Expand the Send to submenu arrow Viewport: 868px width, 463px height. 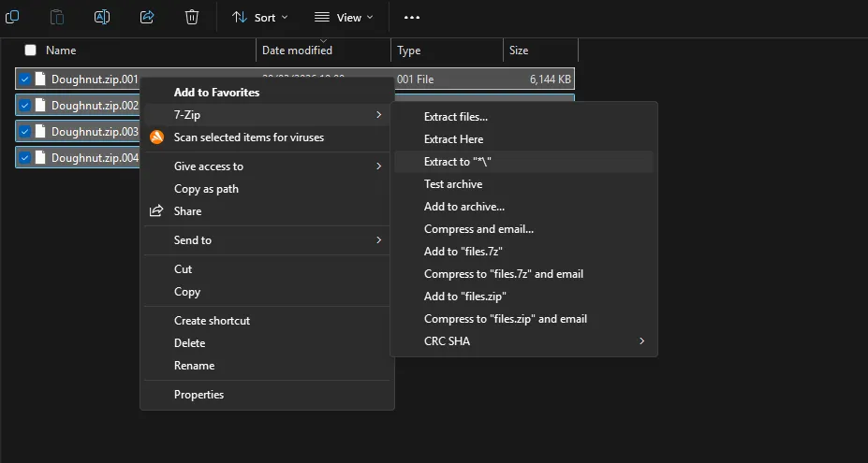[378, 240]
